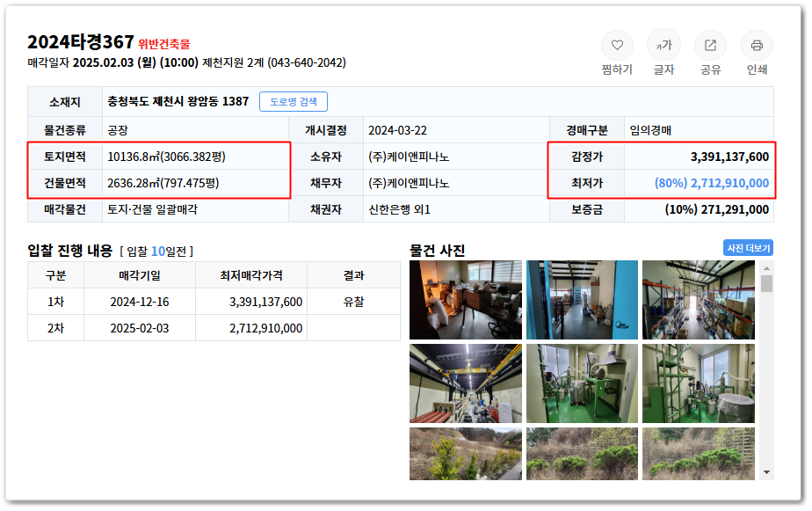812x511 pixels.
Task: Open the warehouse shelving racks photo
Action: point(698,300)
